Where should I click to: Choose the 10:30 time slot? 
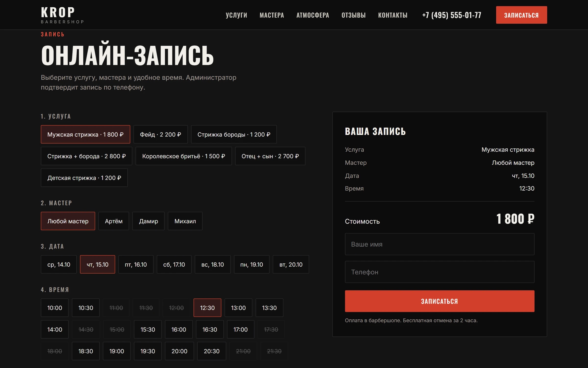pyautogui.click(x=86, y=308)
